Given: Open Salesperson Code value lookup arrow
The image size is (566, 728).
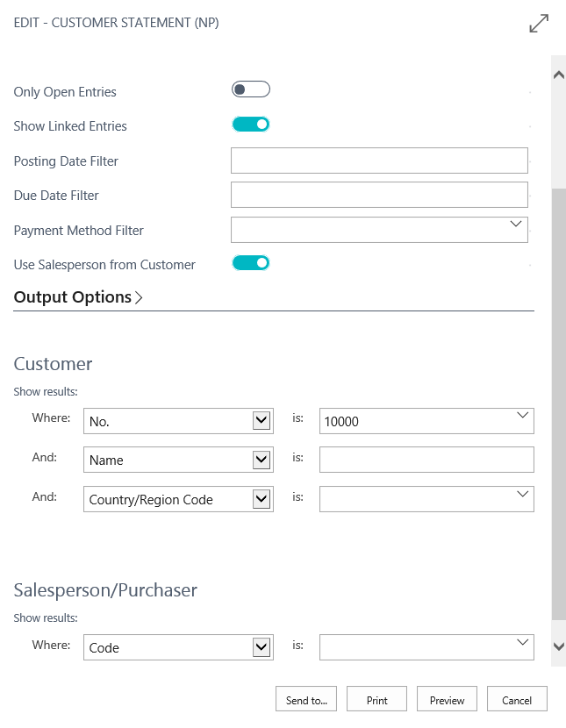Looking at the screenshot, I should 522,643.
